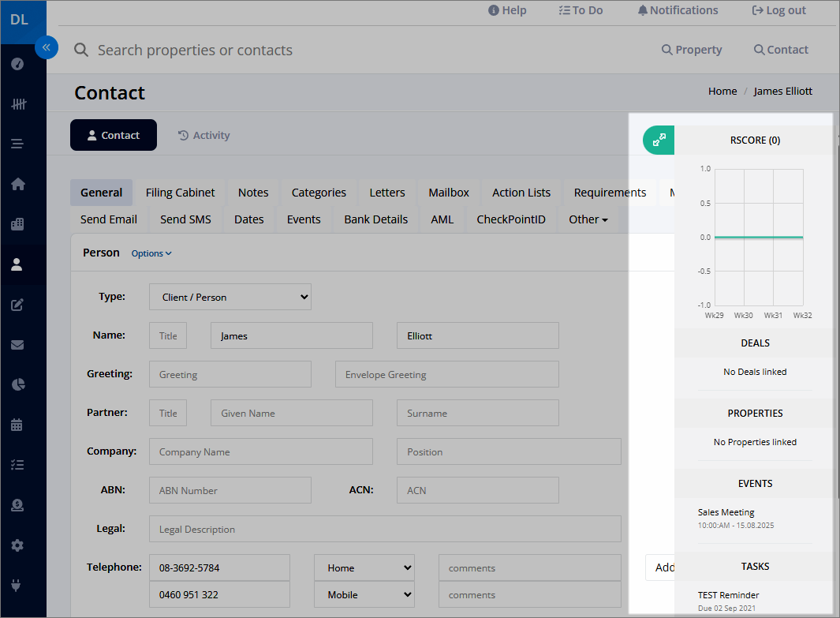Open the CheckPointID tab
Image resolution: width=840 pixels, height=618 pixels.
tap(511, 219)
